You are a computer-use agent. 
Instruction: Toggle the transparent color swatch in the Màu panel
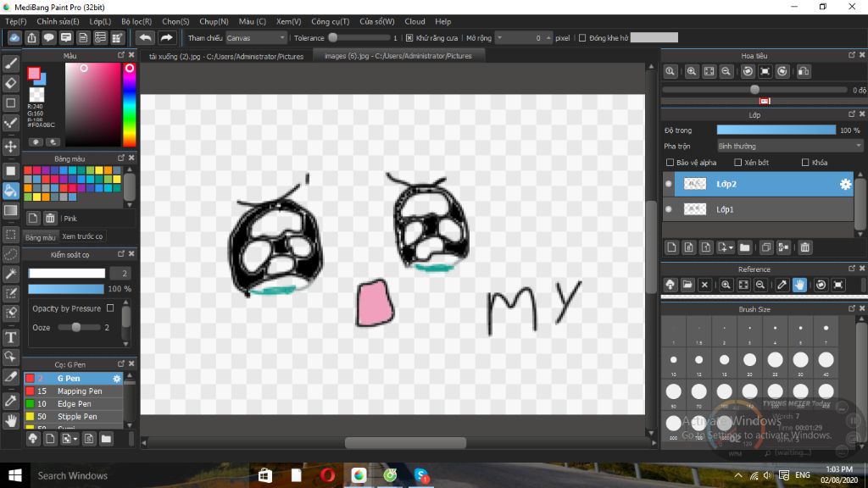(36, 94)
